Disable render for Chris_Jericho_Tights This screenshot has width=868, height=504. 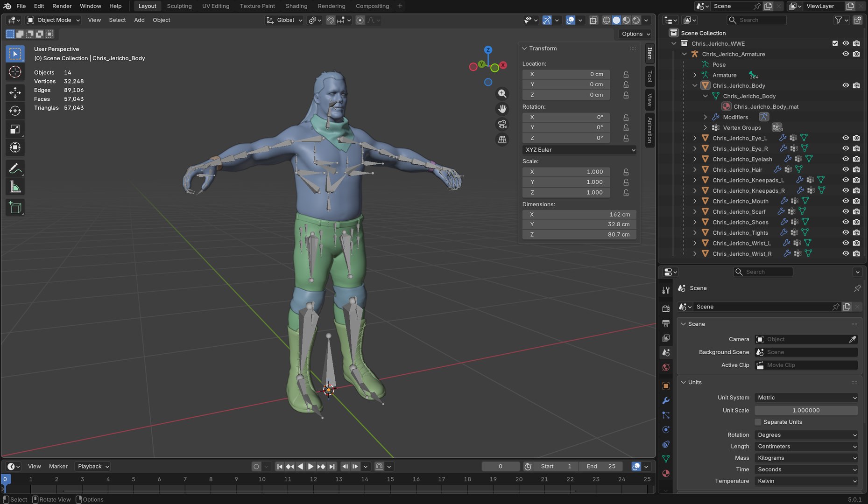pyautogui.click(x=856, y=232)
